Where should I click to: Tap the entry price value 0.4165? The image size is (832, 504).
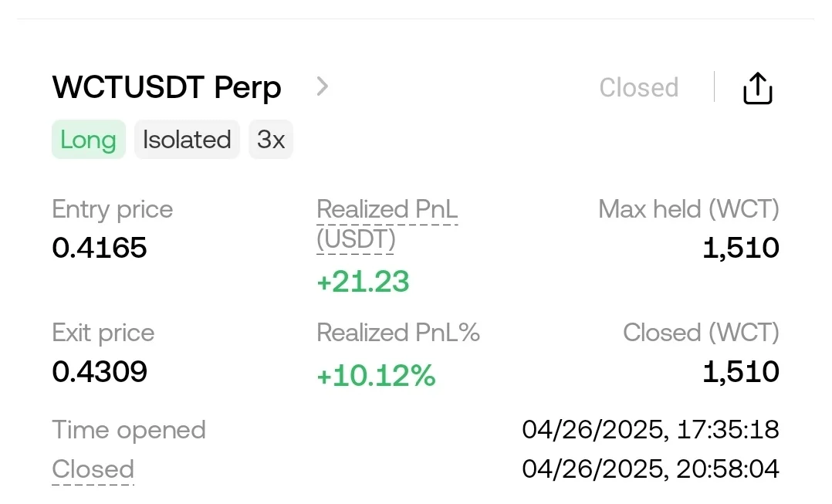click(99, 248)
